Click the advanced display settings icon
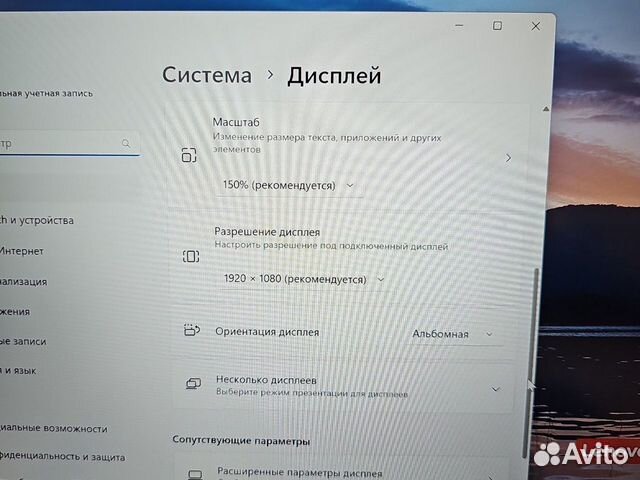640x480 pixels. 195,475
